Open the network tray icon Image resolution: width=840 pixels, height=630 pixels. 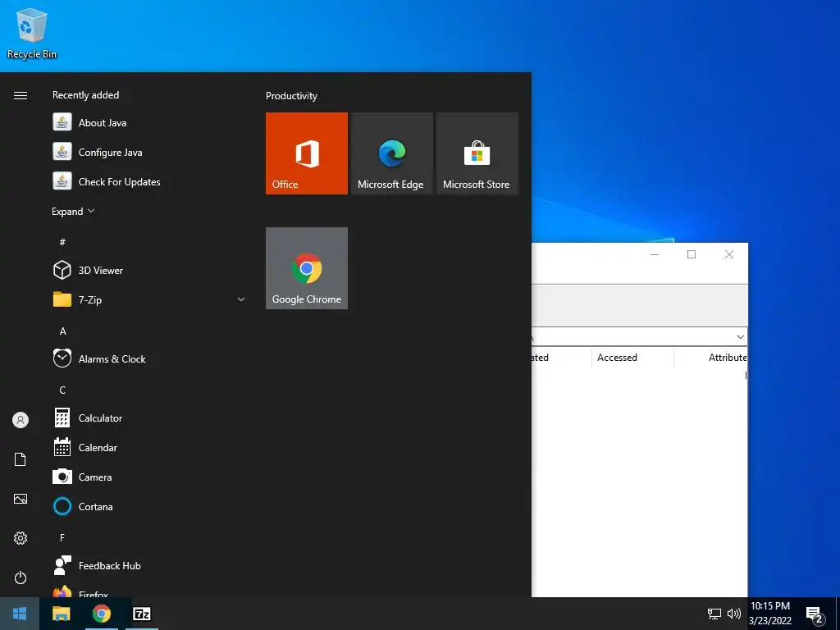[714, 614]
